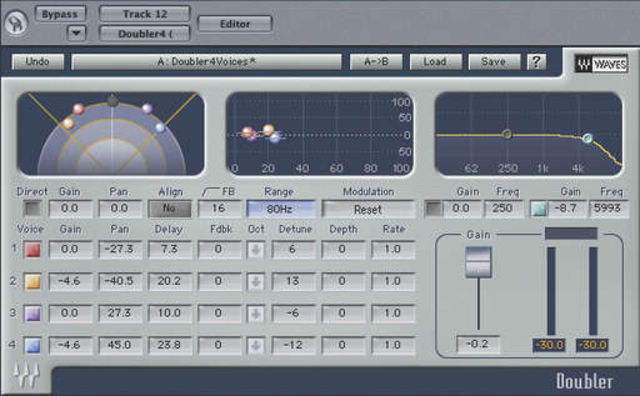Click the right output level meter
Screen dimensions: 640x396
593,291
